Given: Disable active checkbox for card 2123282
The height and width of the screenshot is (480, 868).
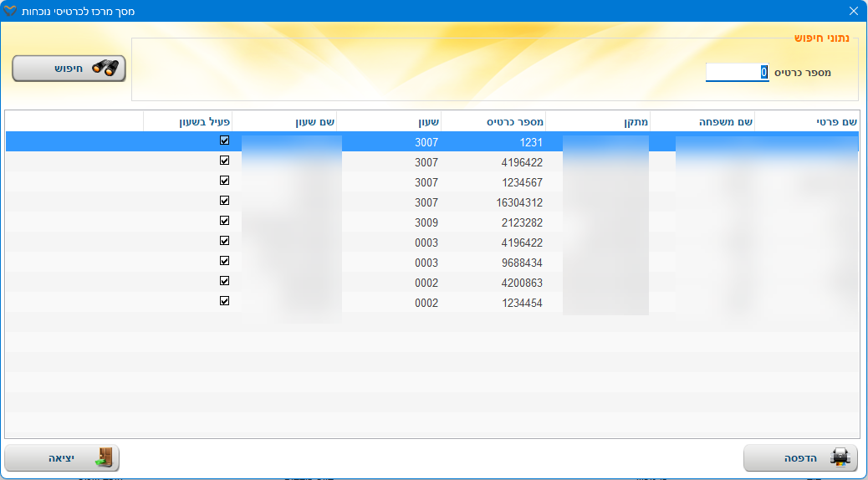Looking at the screenshot, I should pyautogui.click(x=224, y=222).
